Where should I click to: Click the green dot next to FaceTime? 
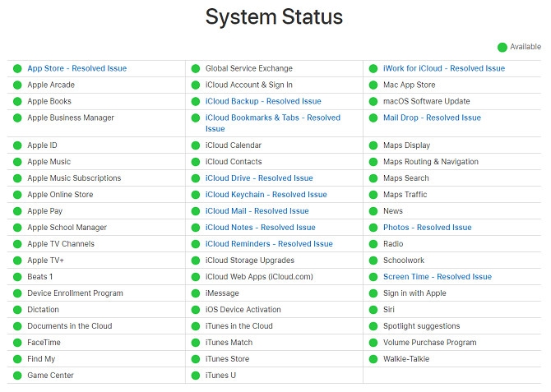(17, 343)
